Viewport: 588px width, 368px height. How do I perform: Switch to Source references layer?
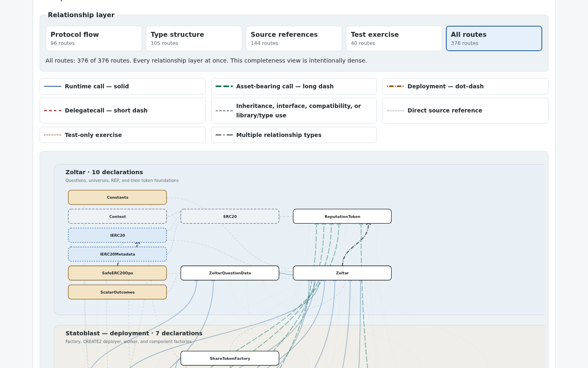pos(294,38)
